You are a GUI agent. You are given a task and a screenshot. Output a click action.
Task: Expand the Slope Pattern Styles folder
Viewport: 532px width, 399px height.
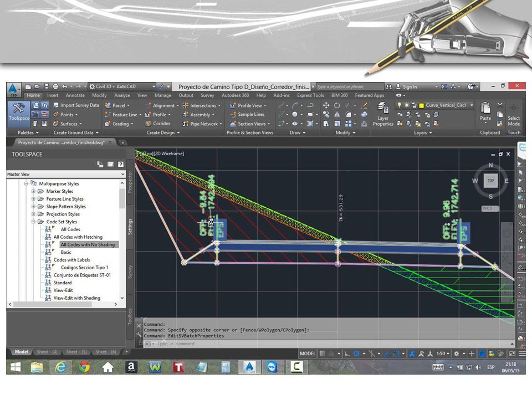pyautogui.click(x=33, y=206)
